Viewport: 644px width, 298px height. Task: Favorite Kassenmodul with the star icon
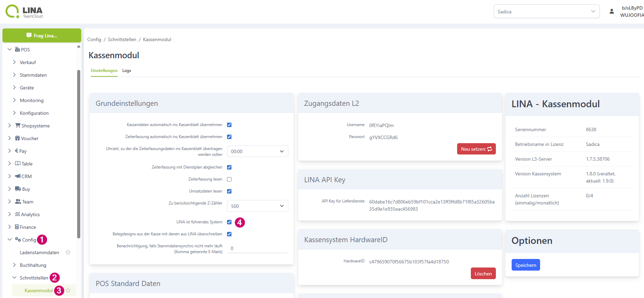tap(68, 290)
